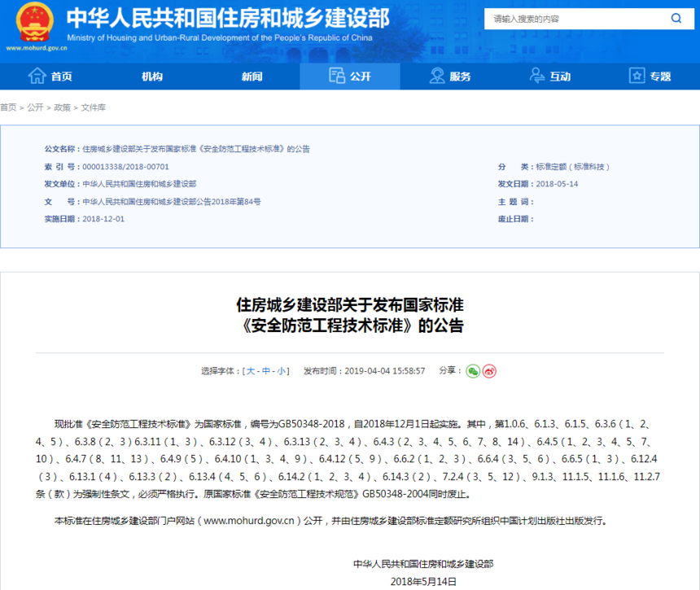The image size is (700, 590).
Task: Open the 互动 navigation tab
Action: pos(550,76)
